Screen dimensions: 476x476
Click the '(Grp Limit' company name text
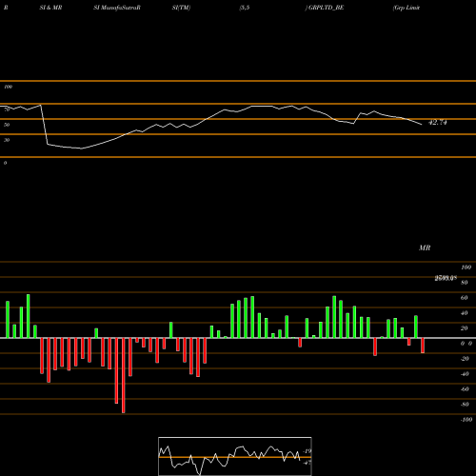click(407, 8)
